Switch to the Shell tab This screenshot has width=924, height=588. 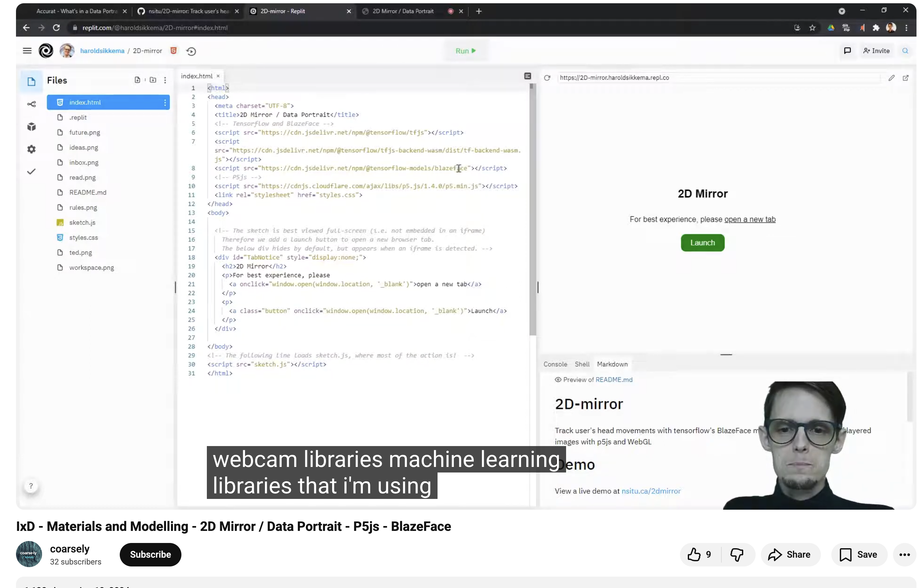[x=582, y=364]
